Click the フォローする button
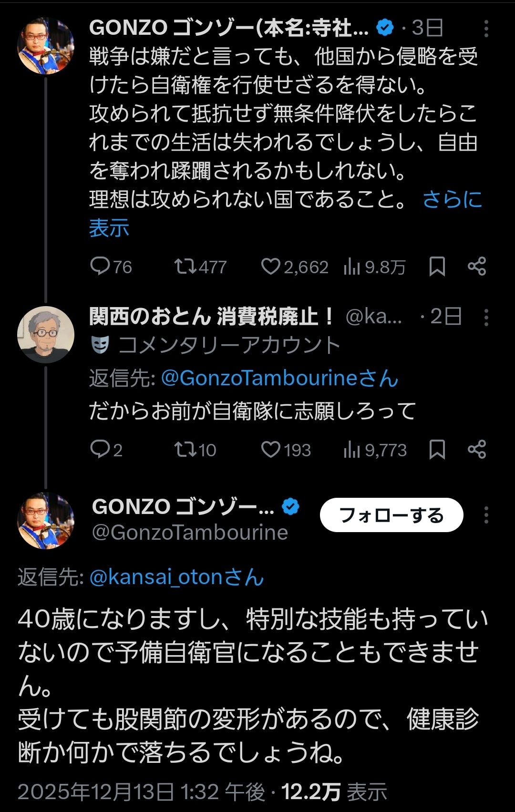Viewport: 515px width, 812px height. [x=391, y=515]
